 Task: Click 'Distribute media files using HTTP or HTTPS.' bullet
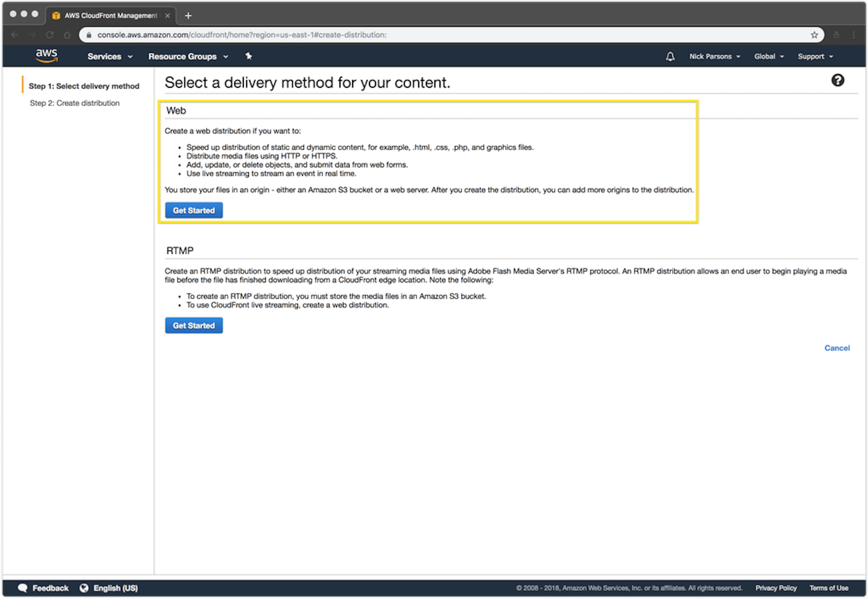262,156
